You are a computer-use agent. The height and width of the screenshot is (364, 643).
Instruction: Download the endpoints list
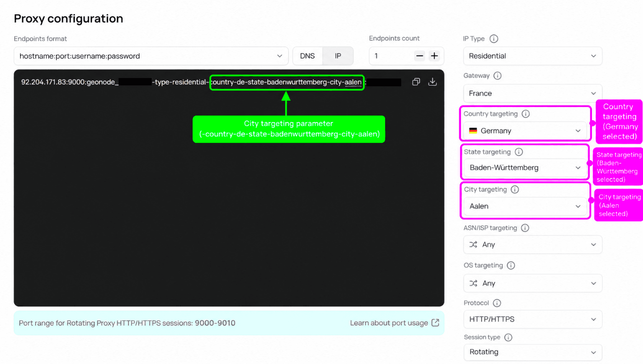tap(432, 82)
